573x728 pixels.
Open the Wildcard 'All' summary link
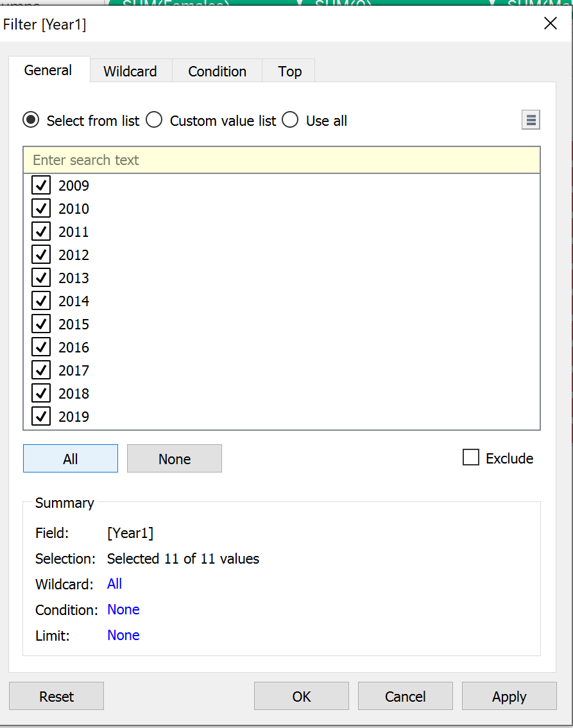point(115,584)
